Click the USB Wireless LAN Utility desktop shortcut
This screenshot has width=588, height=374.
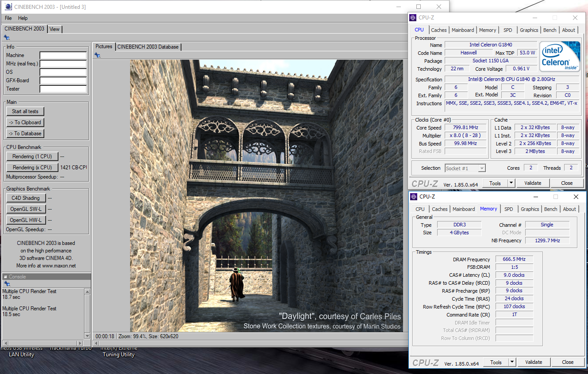tap(21, 351)
